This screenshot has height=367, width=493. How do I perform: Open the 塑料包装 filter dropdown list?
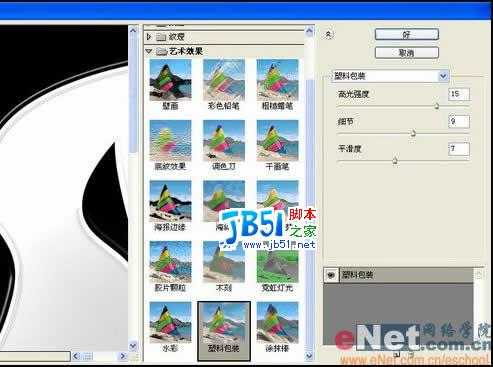click(443, 76)
